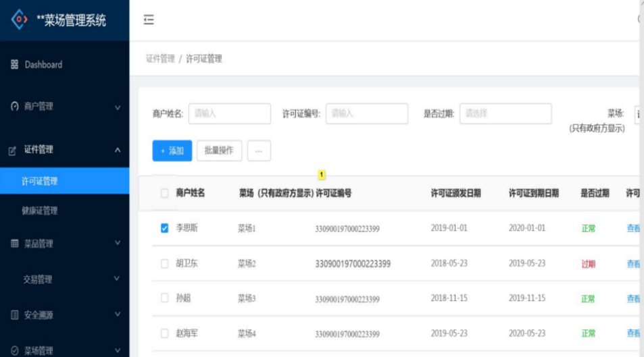Click the 是否过期 column header
This screenshot has height=357, width=644.
[x=595, y=193]
